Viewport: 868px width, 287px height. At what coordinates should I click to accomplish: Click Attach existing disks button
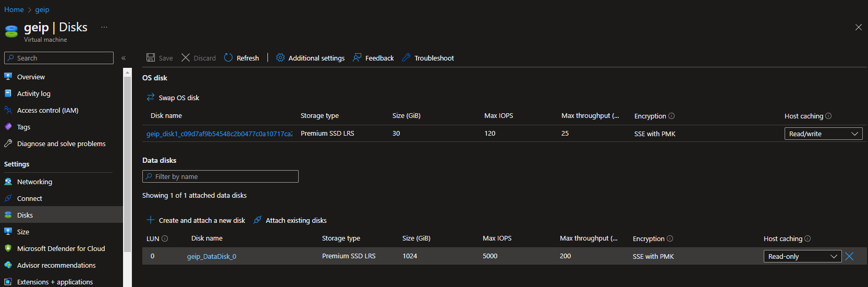(290, 220)
